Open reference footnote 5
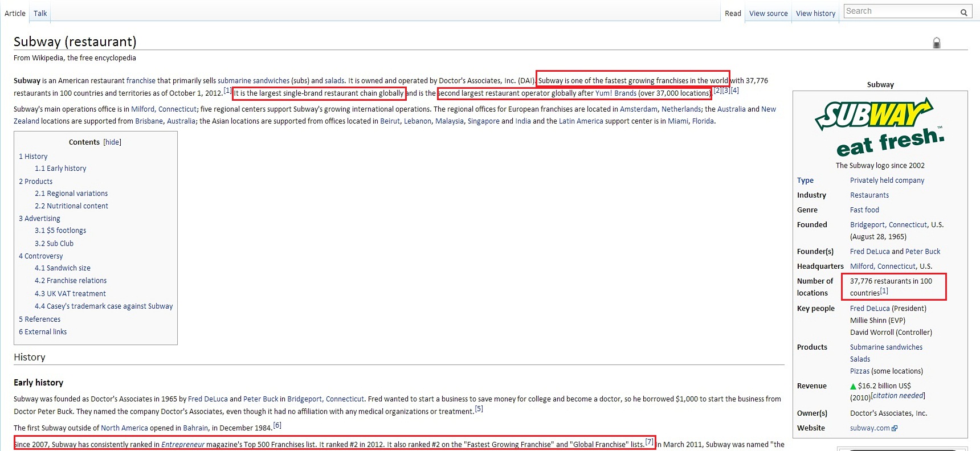 pyautogui.click(x=479, y=409)
